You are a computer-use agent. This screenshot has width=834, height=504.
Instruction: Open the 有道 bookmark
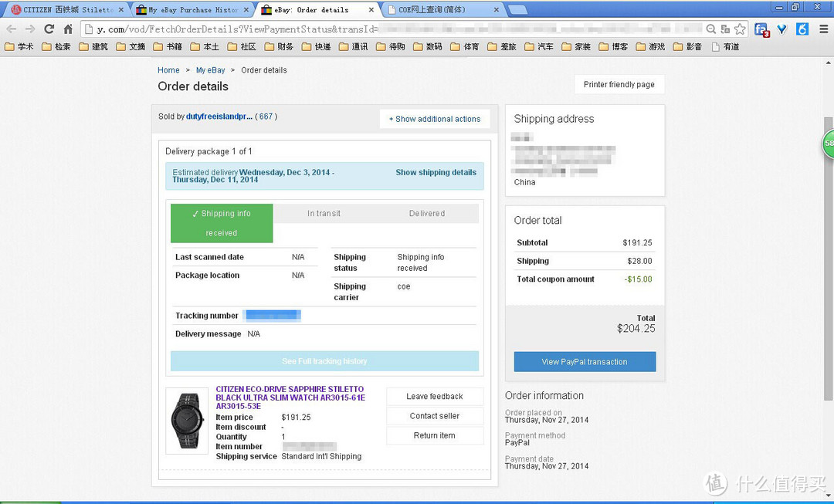[725, 47]
